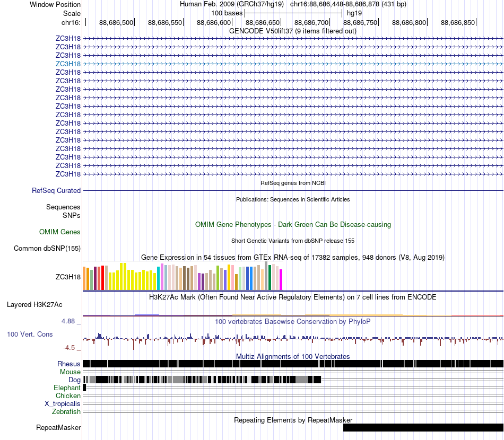Screen dimensions: 504x440
Task: Open the GENCODE V50lift37 track title
Action: [292, 31]
